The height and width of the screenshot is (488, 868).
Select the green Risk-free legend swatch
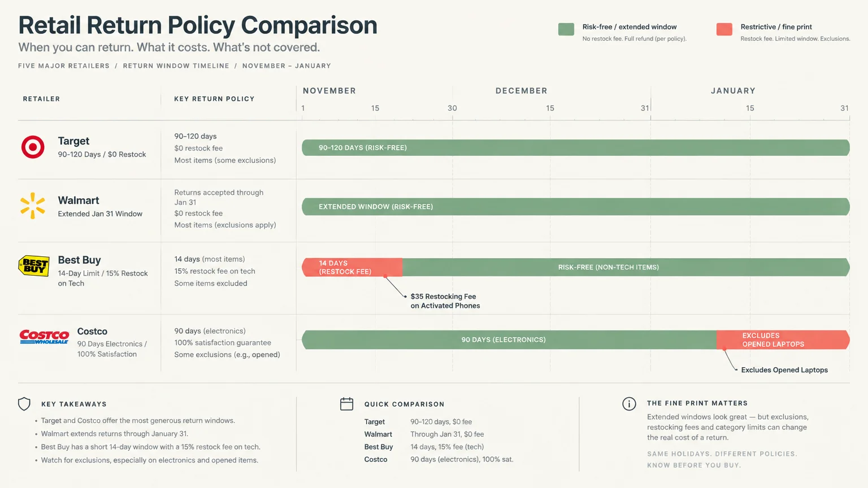(566, 29)
